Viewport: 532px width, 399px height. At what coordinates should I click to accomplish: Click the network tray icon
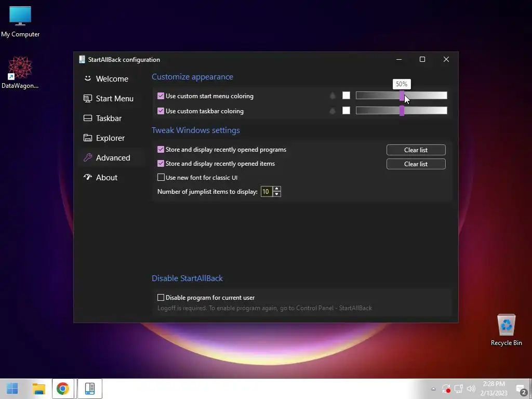(x=459, y=389)
